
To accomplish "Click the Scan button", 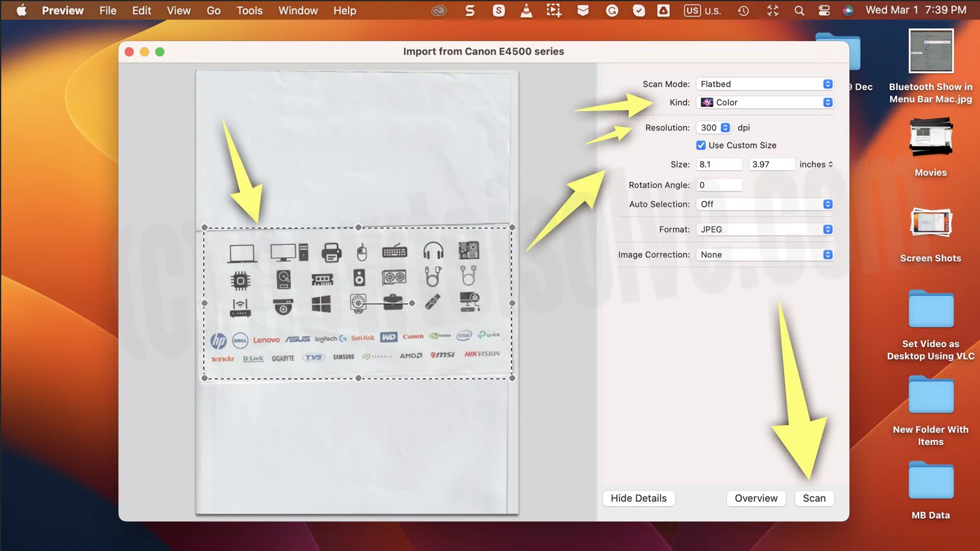I will pos(814,498).
